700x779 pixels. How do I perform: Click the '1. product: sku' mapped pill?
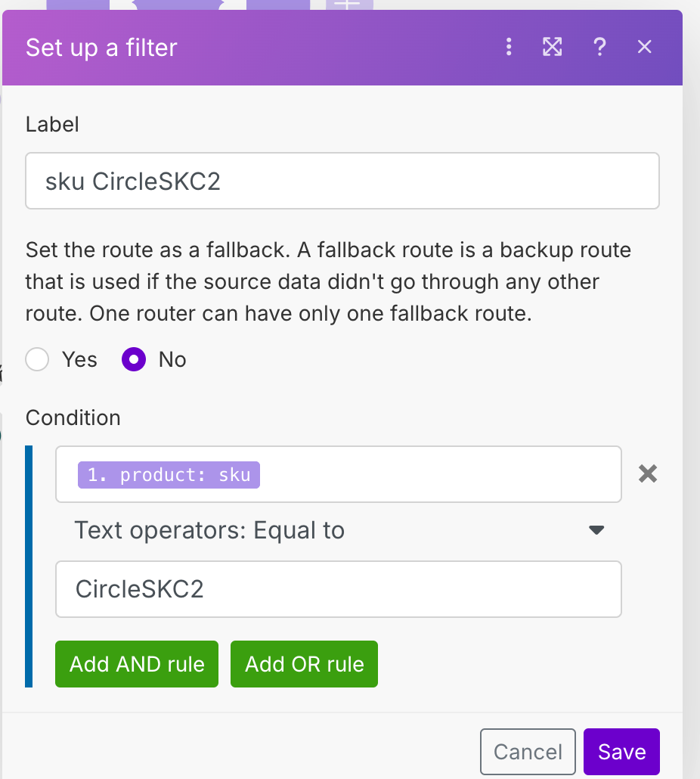169,475
